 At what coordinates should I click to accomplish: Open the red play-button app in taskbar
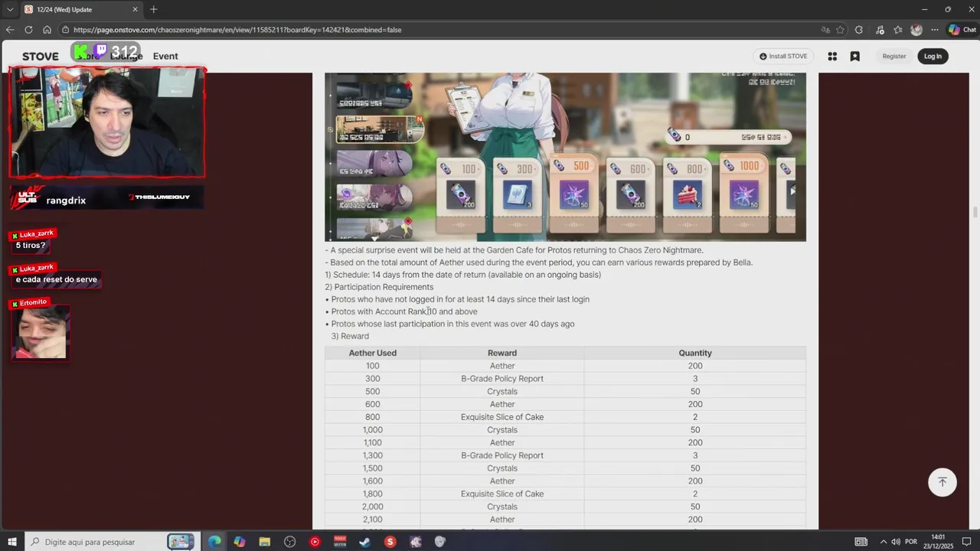pos(315,542)
